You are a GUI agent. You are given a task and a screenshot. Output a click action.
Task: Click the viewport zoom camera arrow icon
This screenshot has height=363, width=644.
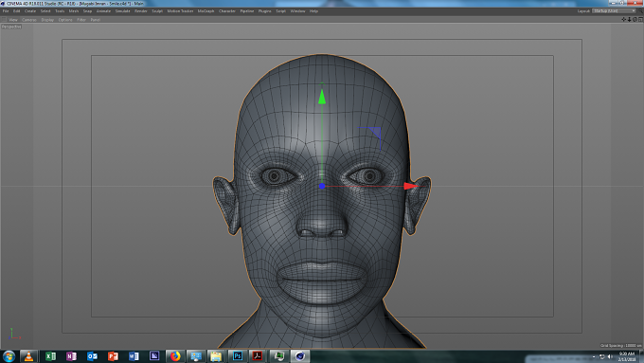coord(629,19)
